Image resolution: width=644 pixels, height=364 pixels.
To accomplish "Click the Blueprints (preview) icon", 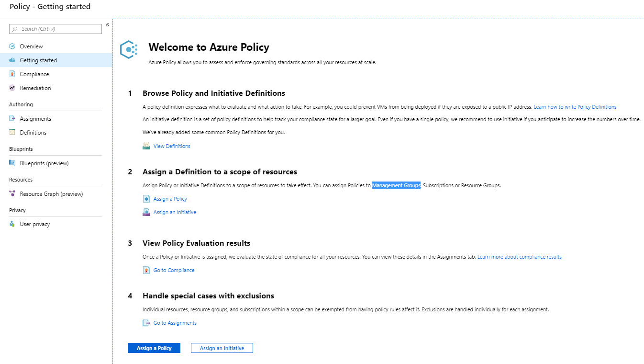I will [x=12, y=163].
